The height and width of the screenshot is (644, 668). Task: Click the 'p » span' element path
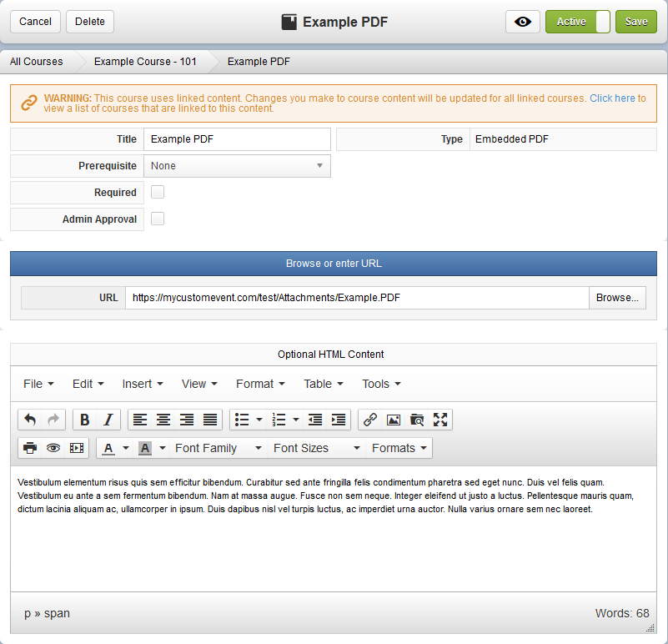pos(47,613)
